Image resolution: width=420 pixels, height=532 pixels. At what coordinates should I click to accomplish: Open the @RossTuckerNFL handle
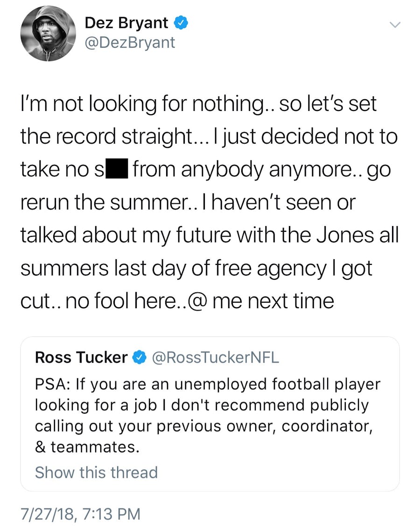click(216, 358)
